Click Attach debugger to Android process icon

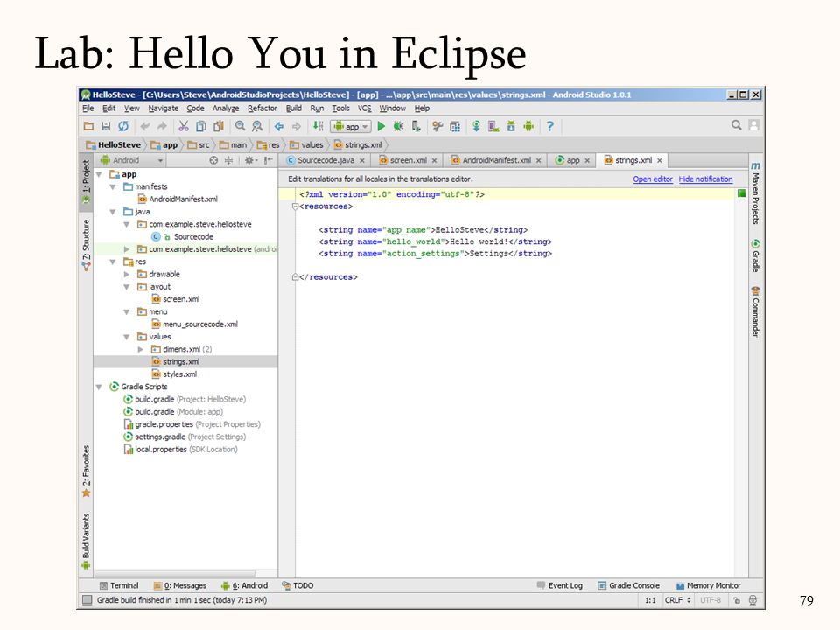tap(416, 126)
